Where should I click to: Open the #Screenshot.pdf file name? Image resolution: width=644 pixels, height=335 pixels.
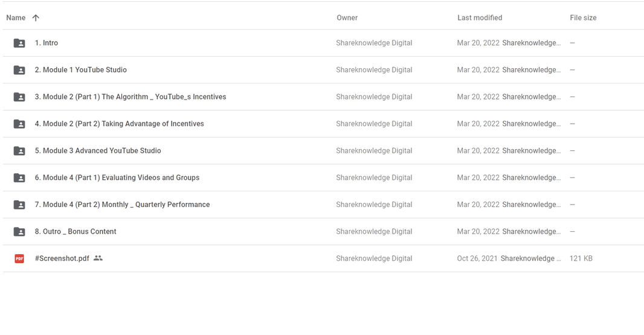click(62, 258)
